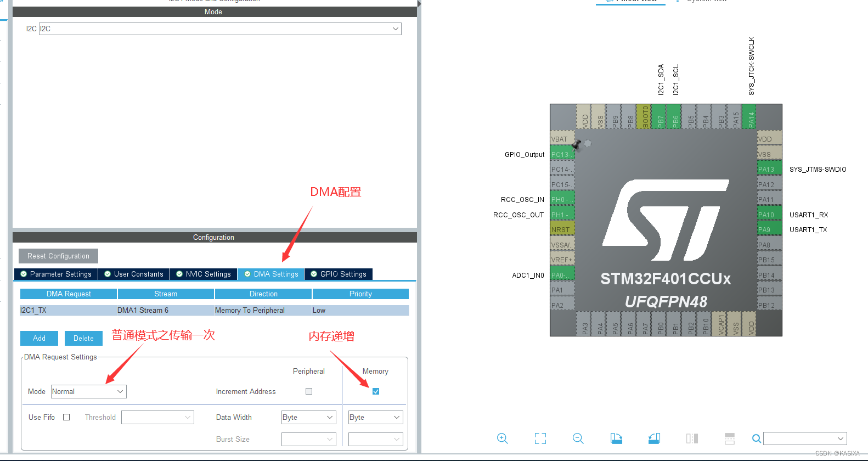
Task: Select the PA9 USART1_TX pin
Action: tap(769, 229)
